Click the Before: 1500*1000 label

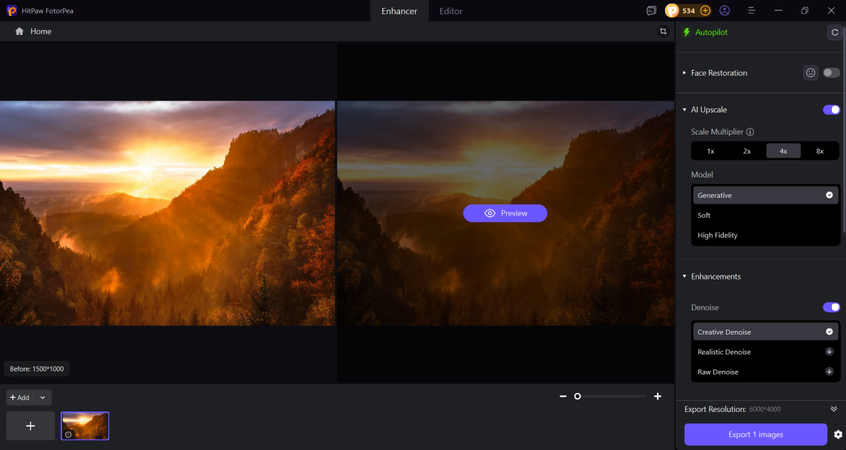(37, 369)
